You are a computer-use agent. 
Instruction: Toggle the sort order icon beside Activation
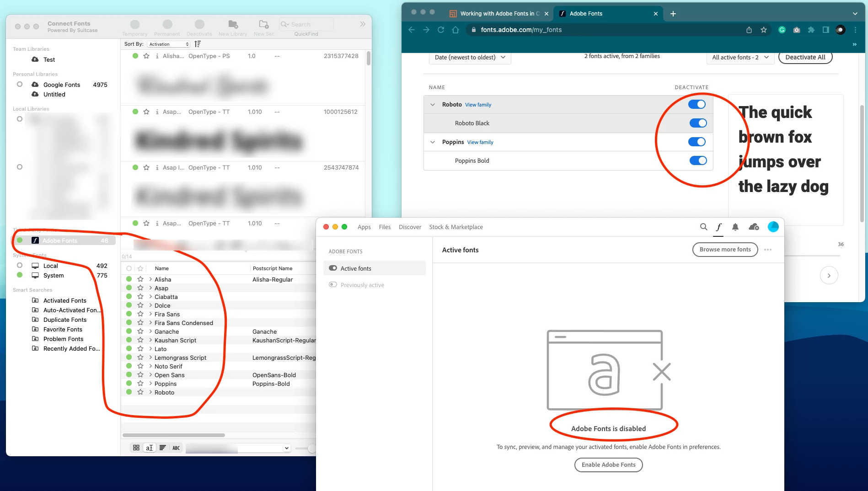pos(198,44)
